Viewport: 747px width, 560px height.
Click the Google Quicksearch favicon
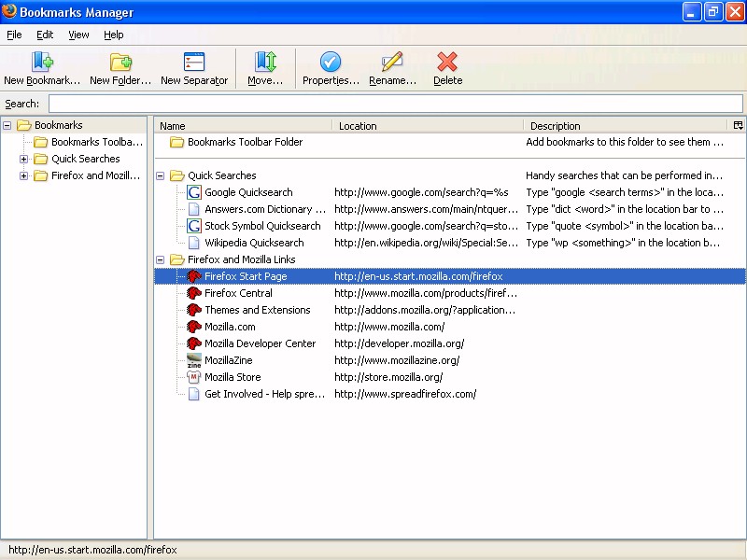tap(194, 192)
